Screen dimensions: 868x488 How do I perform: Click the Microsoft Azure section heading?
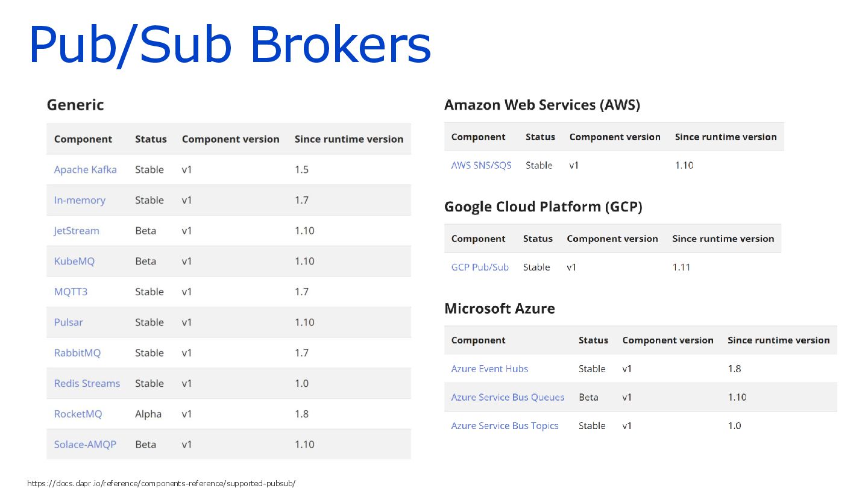click(x=500, y=308)
